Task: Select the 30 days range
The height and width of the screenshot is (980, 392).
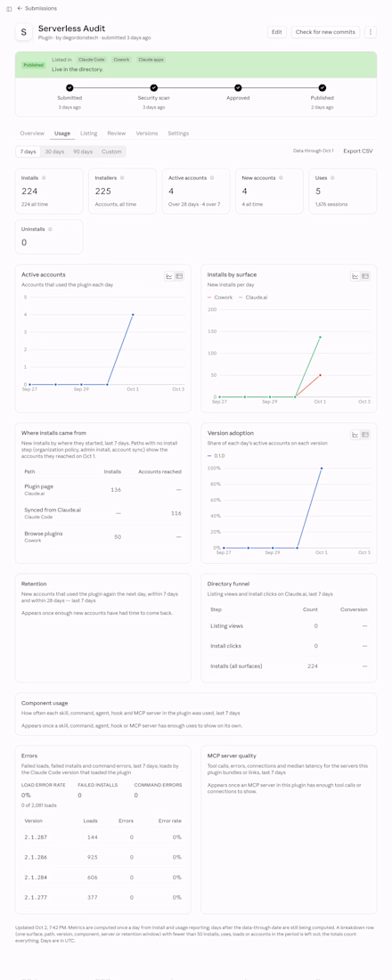Action: point(54,151)
